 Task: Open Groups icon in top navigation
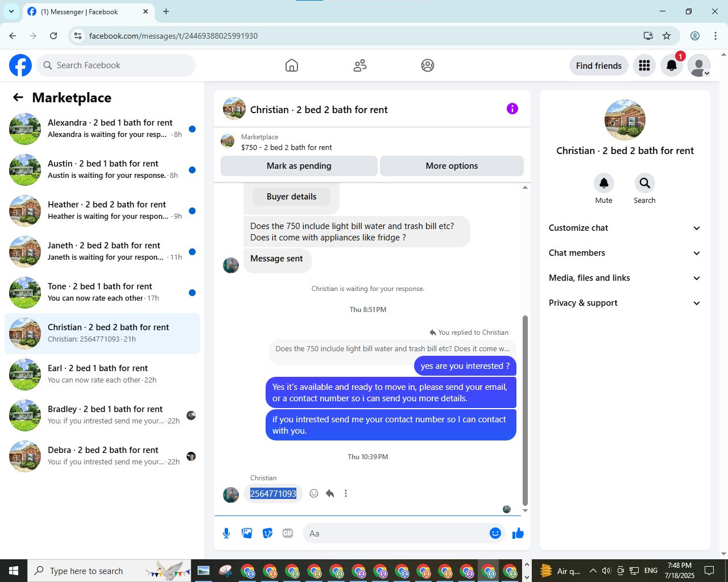(x=428, y=65)
